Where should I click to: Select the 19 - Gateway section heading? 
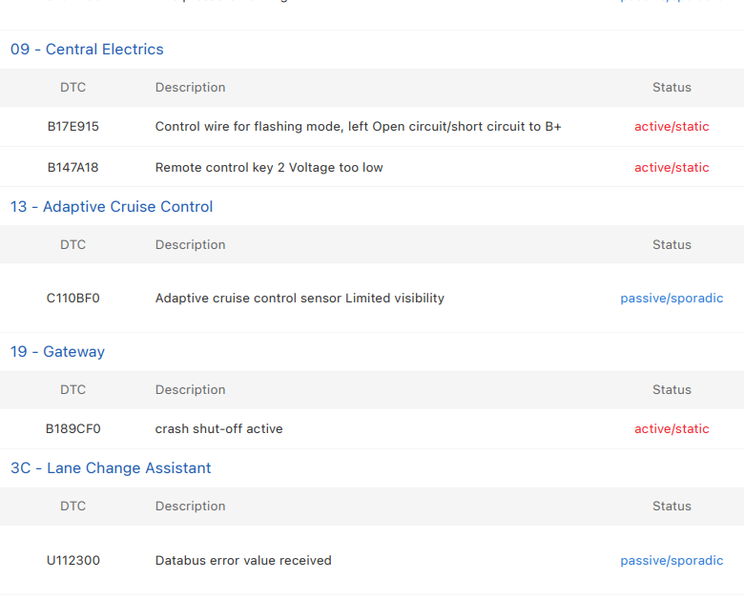[x=58, y=352]
